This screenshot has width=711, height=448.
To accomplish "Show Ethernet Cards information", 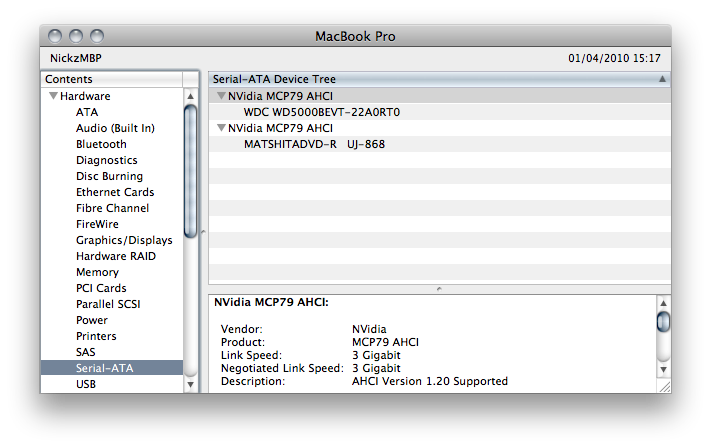I will tap(115, 192).
